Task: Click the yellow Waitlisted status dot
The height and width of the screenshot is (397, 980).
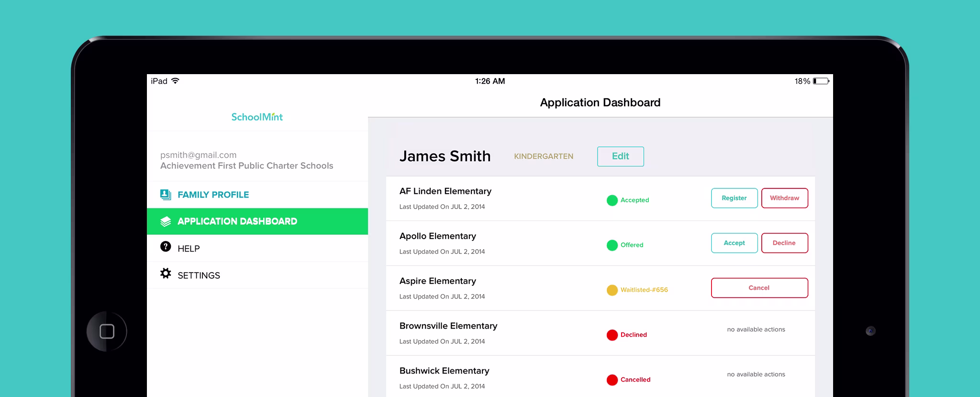Action: [x=612, y=290]
